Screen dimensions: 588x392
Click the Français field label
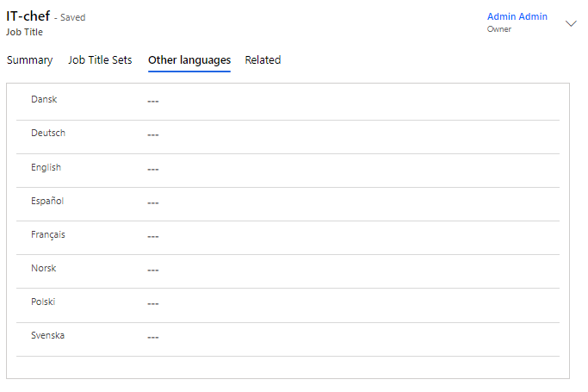48,235
